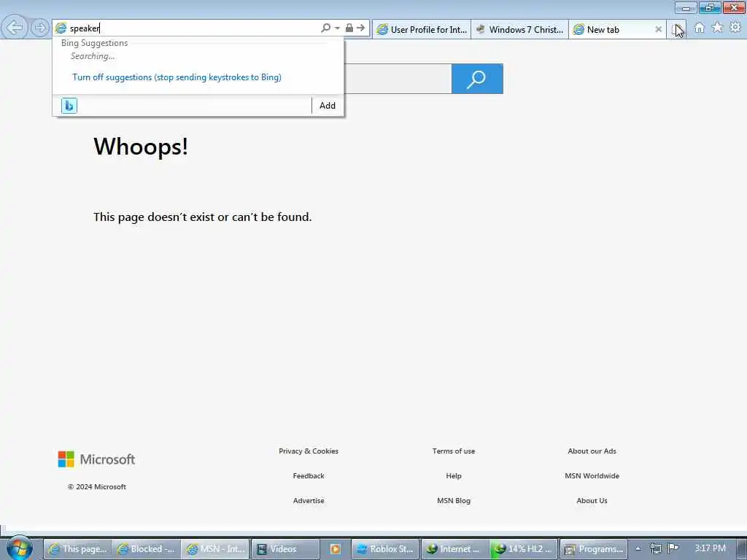Click Add search provider button

[328, 106]
